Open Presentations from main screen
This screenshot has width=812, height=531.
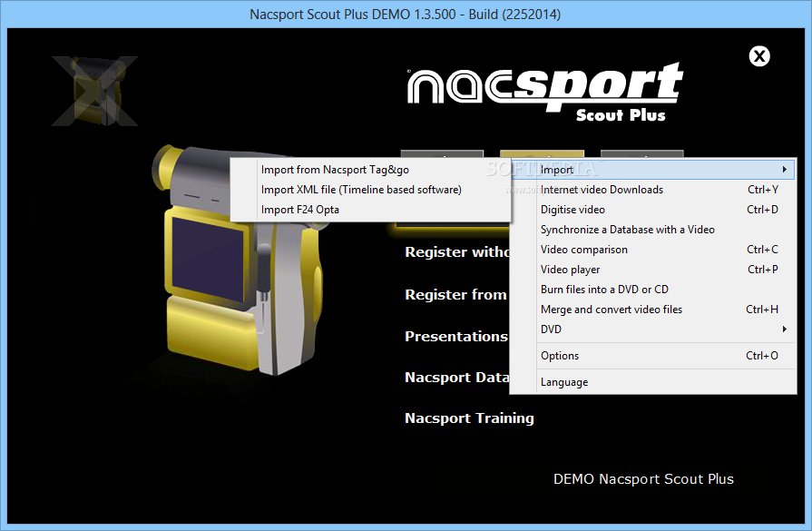(456, 336)
